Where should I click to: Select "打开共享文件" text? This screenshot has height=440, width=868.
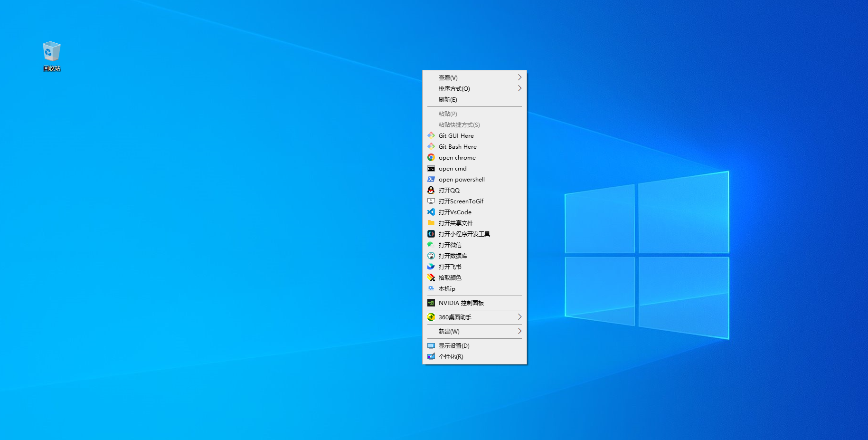455,223
